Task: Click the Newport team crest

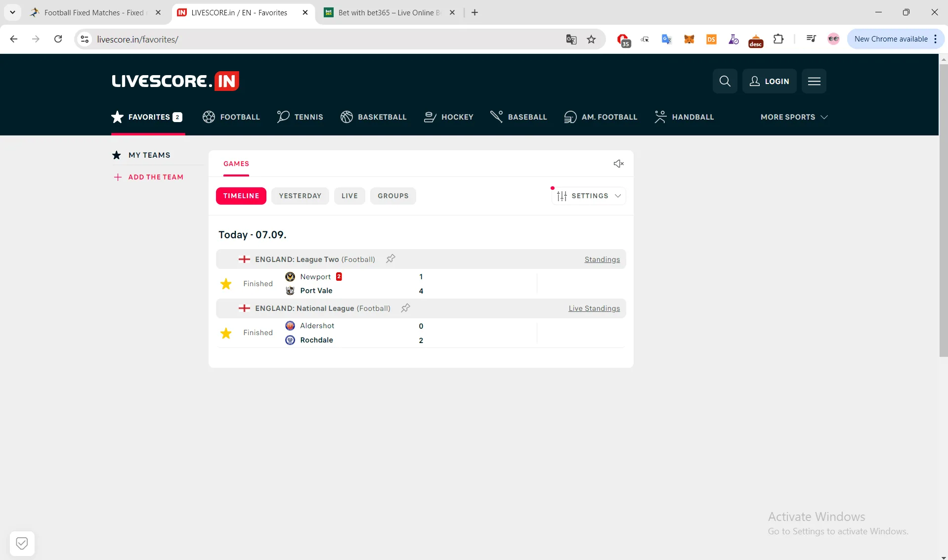Action: (290, 277)
